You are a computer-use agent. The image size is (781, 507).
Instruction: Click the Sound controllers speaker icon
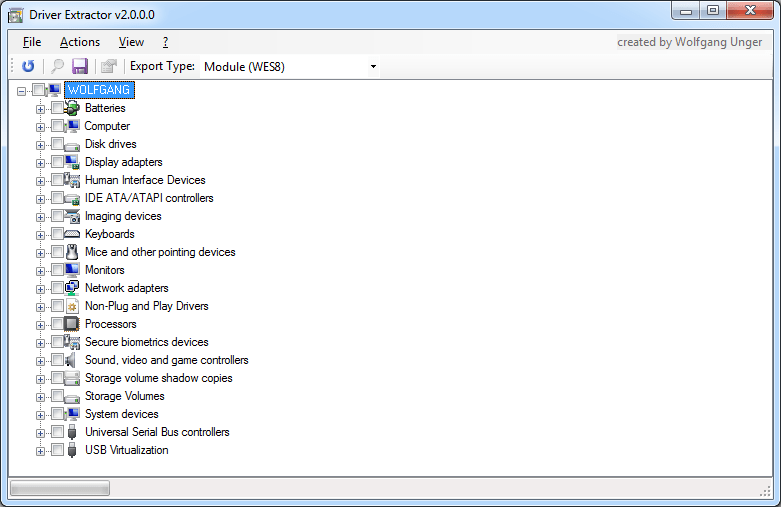click(71, 360)
